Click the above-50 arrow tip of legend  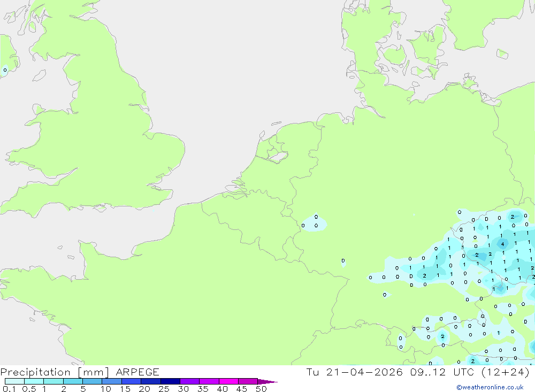pos(268,381)
